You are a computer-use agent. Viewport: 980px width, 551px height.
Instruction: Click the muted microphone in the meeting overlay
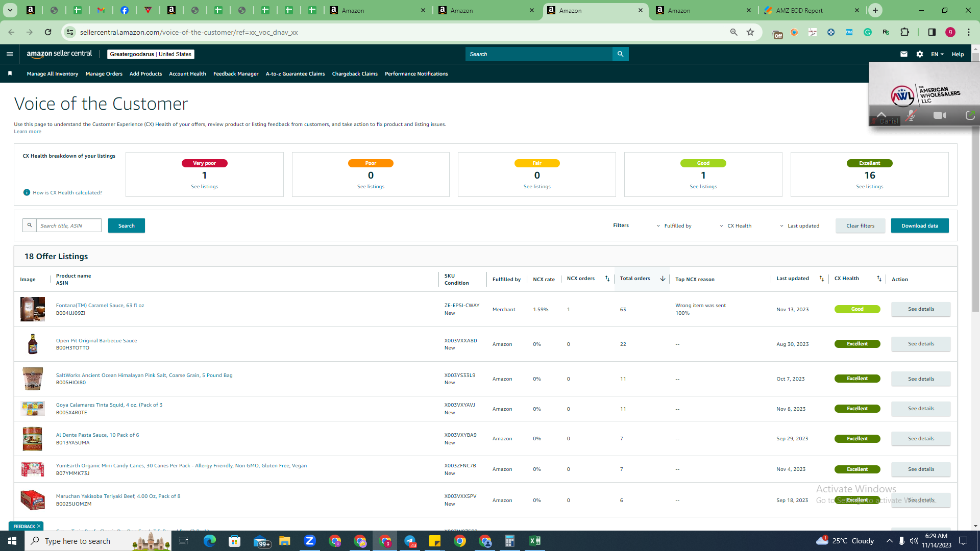pos(910,116)
